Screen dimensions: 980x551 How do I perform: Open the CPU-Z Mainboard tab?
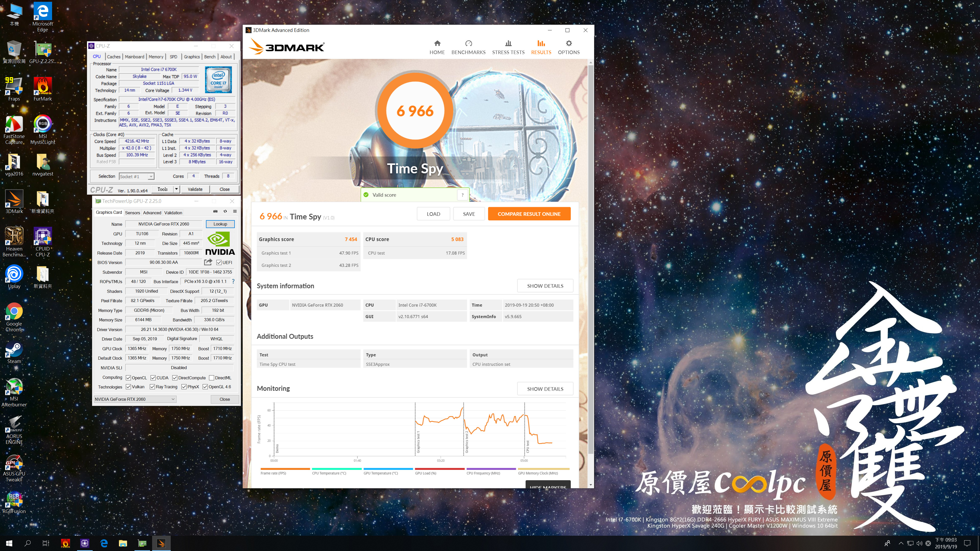(134, 57)
